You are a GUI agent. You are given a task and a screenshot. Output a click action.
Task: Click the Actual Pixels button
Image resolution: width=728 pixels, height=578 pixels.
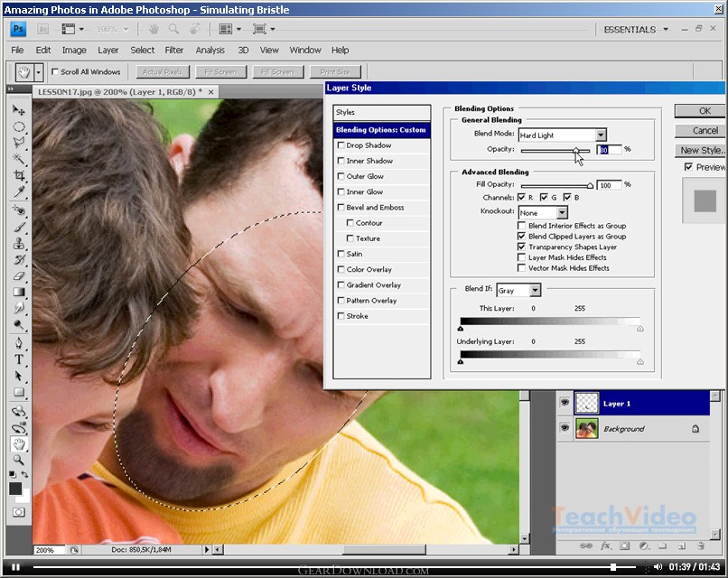click(163, 72)
